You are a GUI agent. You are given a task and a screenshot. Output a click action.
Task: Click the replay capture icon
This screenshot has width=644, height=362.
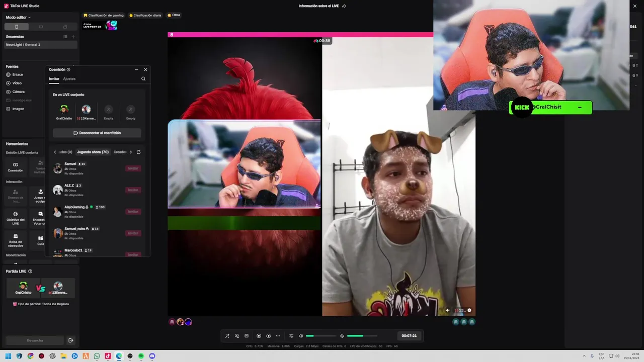268,336
